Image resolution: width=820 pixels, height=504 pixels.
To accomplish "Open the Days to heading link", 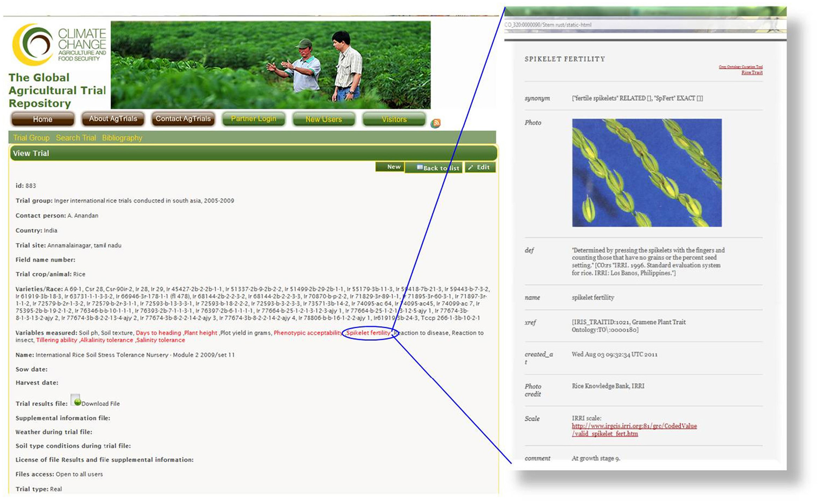I will pyautogui.click(x=158, y=333).
